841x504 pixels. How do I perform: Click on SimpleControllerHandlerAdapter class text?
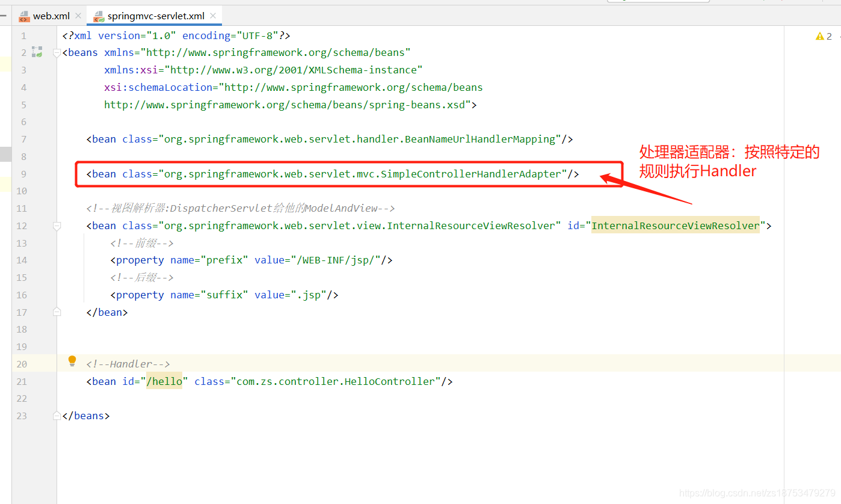tap(471, 174)
